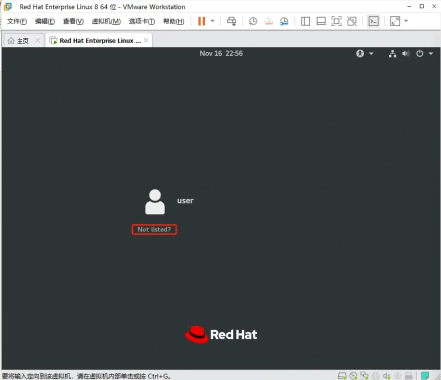Viewport: 441px width, 380px height.
Task: Take a snapshot with the clock icon
Action: (x=253, y=21)
